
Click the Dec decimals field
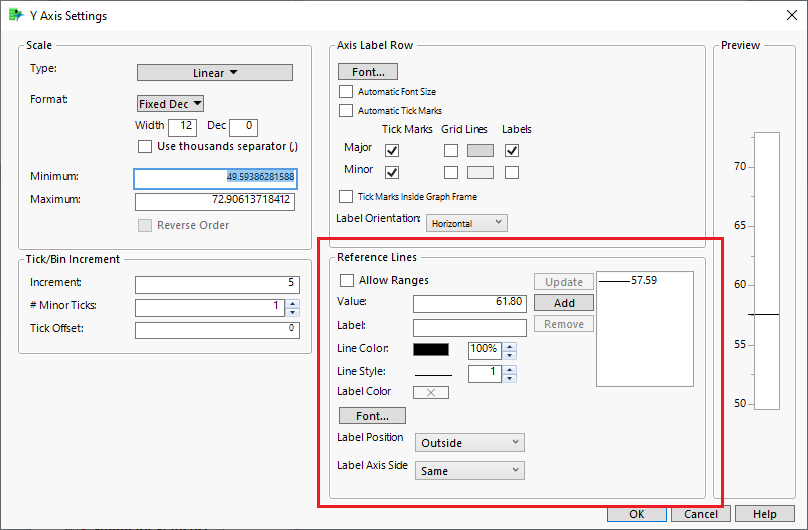(243, 127)
